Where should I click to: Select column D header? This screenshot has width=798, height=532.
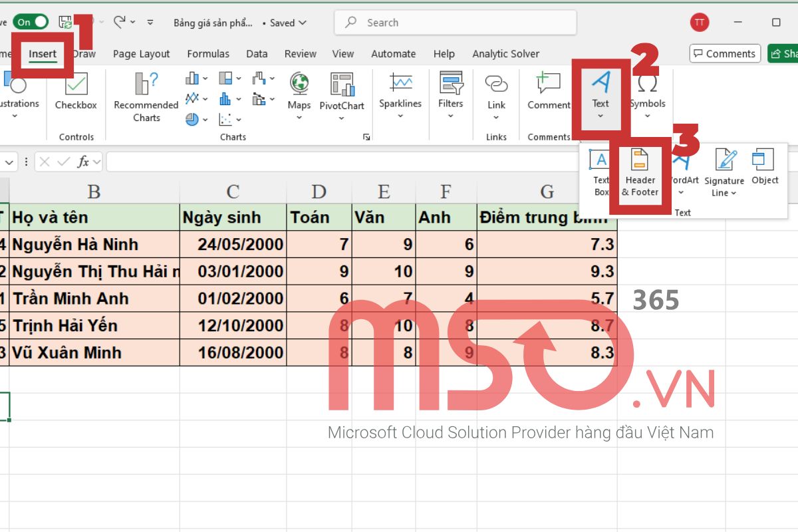pyautogui.click(x=319, y=192)
